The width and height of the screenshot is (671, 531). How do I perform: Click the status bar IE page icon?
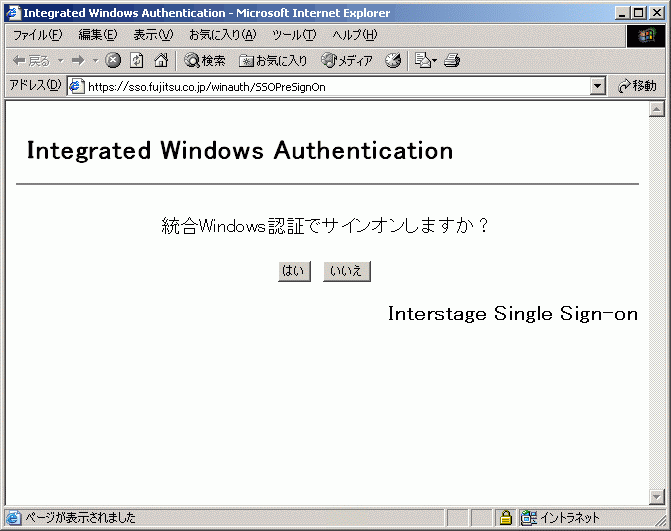[x=13, y=518]
